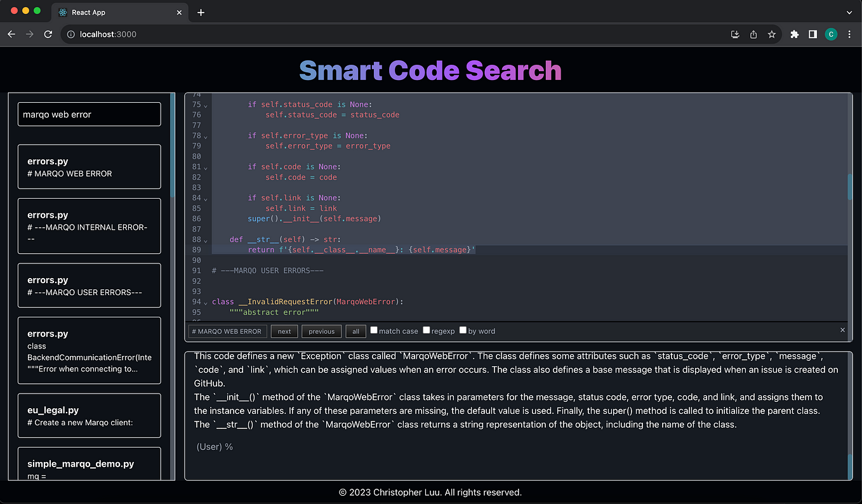The height and width of the screenshot is (504, 862).
Task: Click the copyright footer text
Action: 430,492
